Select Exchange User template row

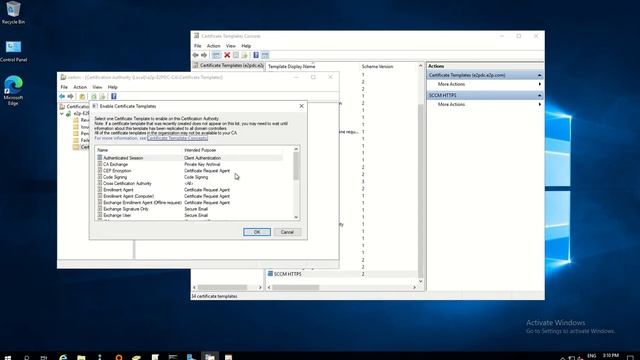pyautogui.click(x=190, y=215)
